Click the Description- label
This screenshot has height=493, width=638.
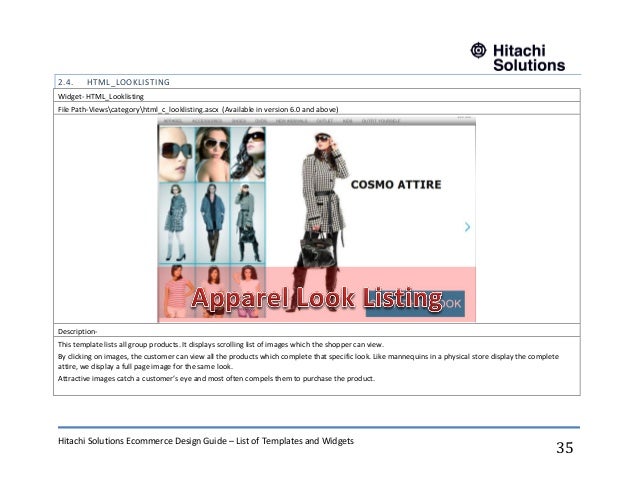coord(77,332)
